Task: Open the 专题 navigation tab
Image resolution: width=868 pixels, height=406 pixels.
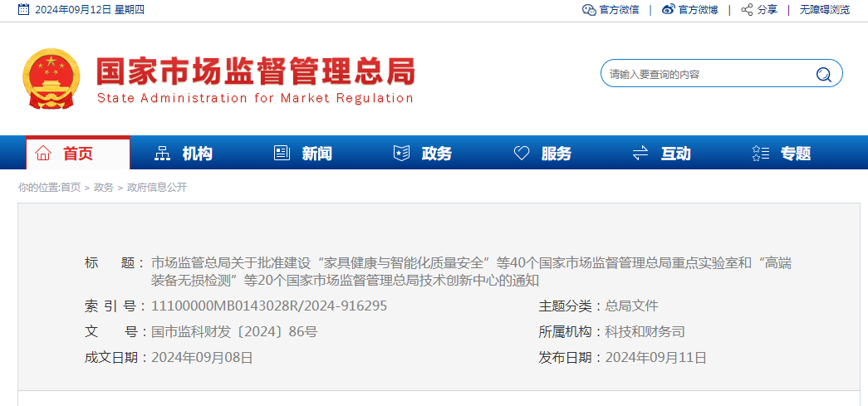Action: click(x=796, y=154)
